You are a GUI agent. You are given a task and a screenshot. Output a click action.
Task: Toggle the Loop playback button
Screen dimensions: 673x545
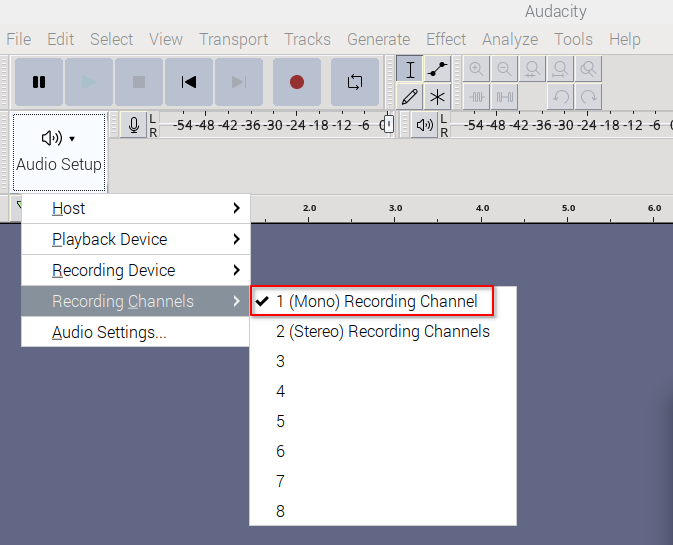coord(355,82)
